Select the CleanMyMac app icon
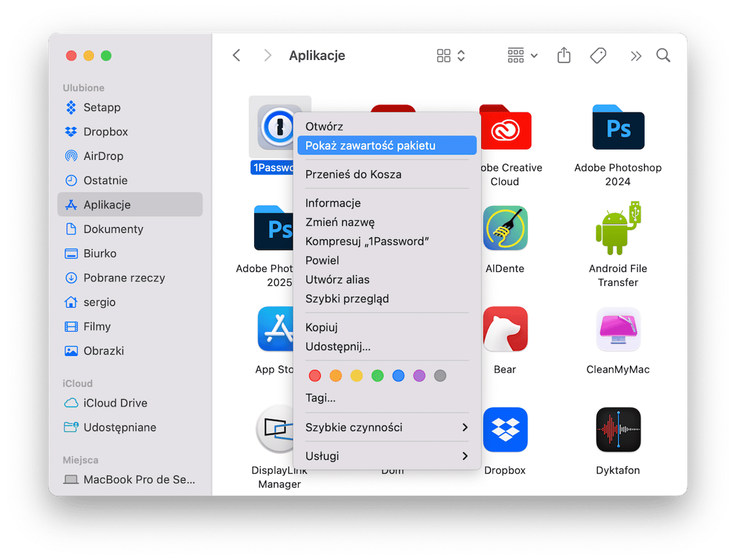Viewport: 736px width, 560px height. [x=618, y=329]
